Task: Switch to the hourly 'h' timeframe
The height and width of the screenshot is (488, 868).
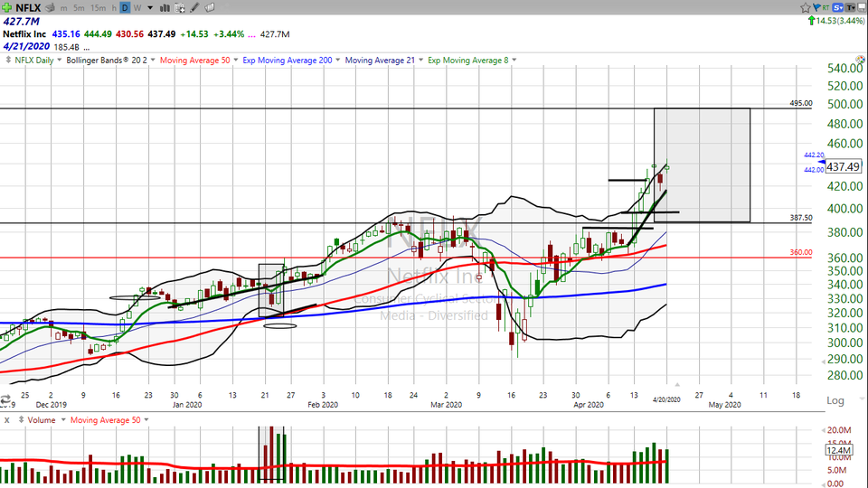Action: [x=114, y=8]
